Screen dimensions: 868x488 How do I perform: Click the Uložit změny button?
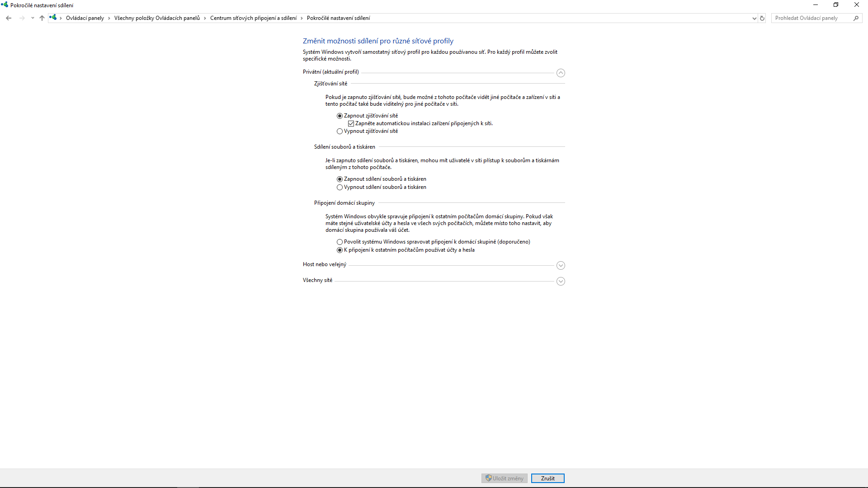pos(504,478)
